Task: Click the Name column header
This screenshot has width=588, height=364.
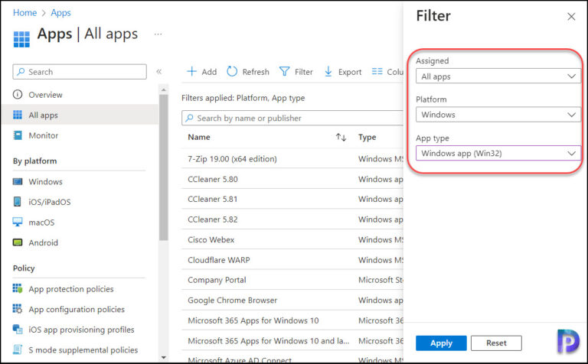Action: pos(199,137)
